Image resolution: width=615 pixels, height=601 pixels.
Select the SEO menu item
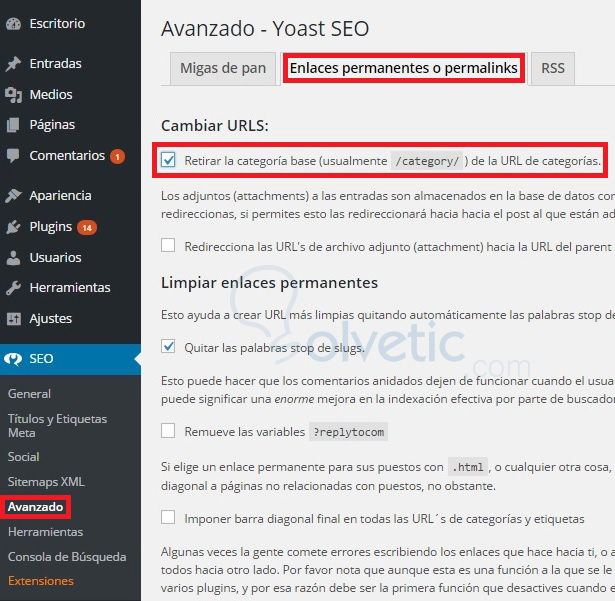coord(71,359)
